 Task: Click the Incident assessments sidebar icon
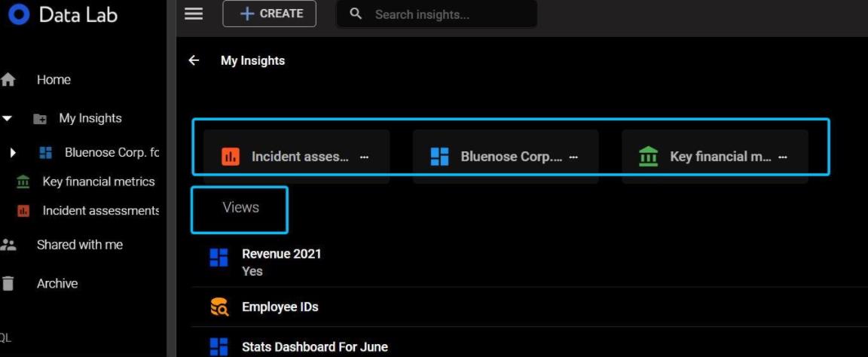click(x=23, y=211)
